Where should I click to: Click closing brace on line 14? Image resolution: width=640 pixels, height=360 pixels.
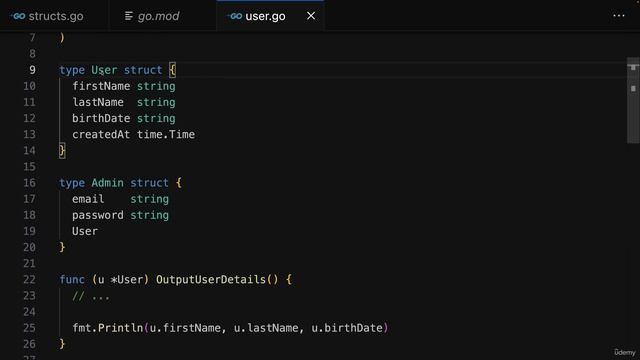point(62,151)
